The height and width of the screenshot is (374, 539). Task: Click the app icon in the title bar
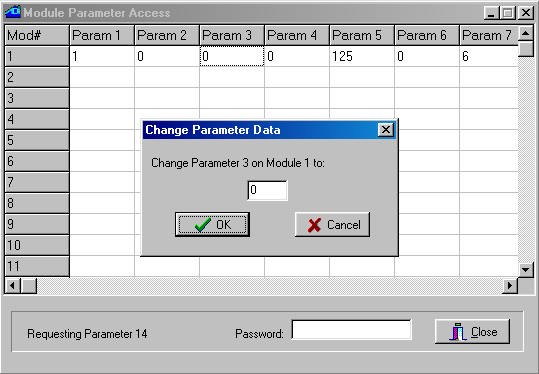click(x=13, y=12)
